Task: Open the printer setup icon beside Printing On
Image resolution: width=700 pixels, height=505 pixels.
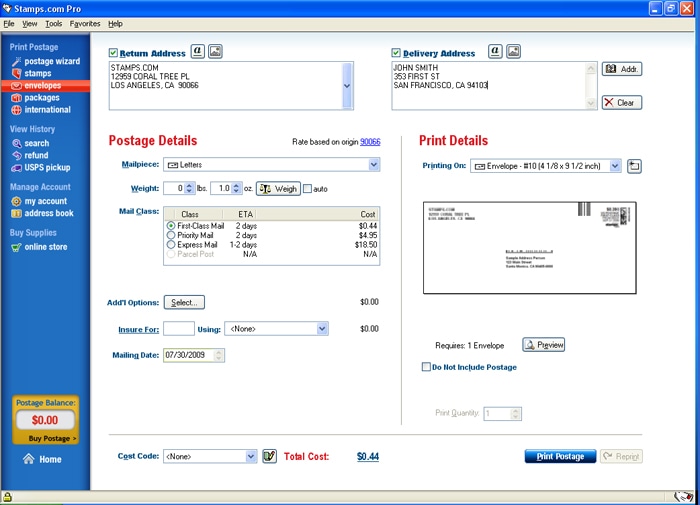Action: pos(634,166)
